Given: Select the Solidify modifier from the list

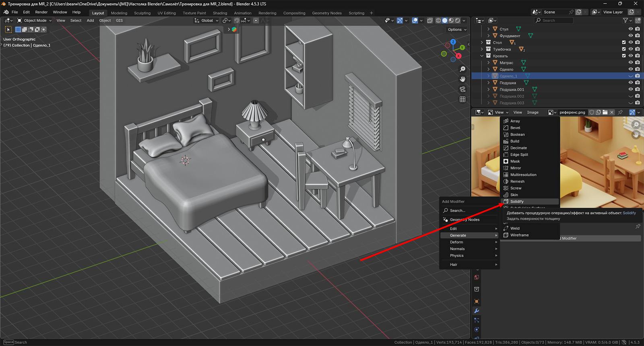Looking at the screenshot, I should 517,202.
